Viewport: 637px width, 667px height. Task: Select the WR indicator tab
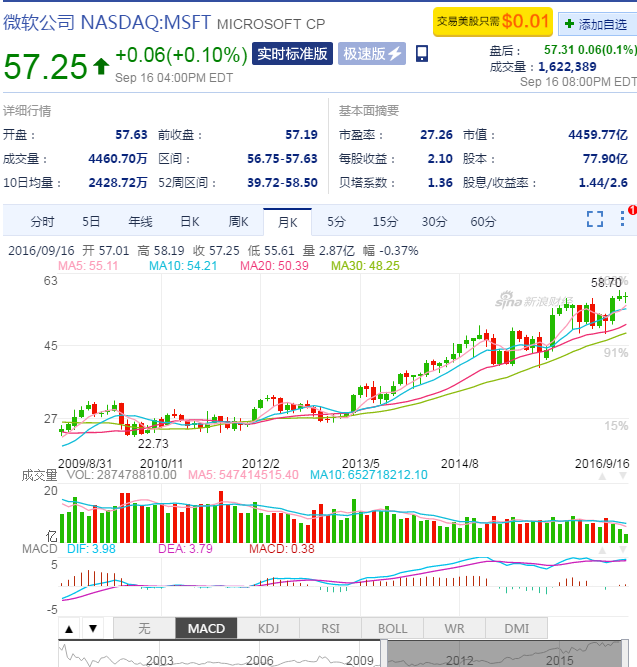tap(454, 628)
